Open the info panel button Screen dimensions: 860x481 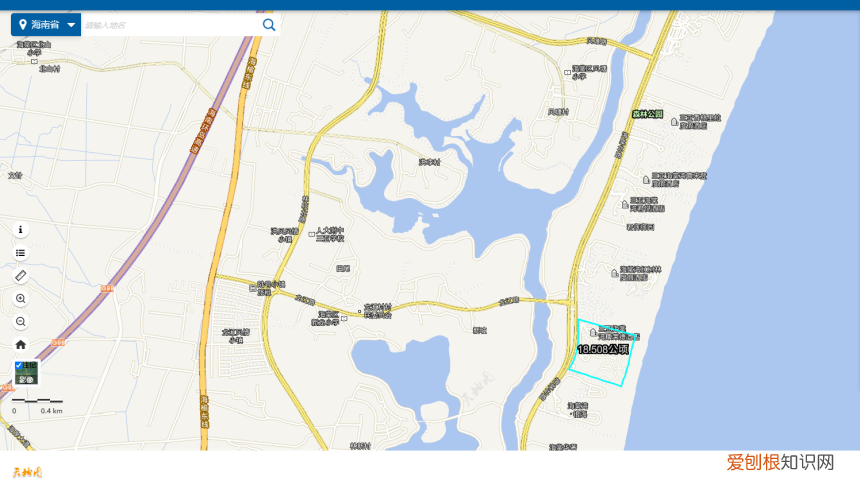pyautogui.click(x=21, y=230)
